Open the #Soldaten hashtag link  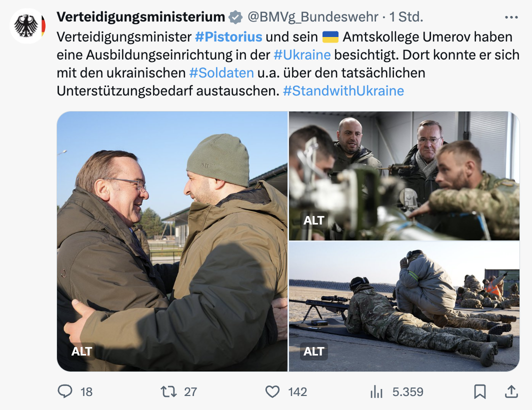pos(221,72)
